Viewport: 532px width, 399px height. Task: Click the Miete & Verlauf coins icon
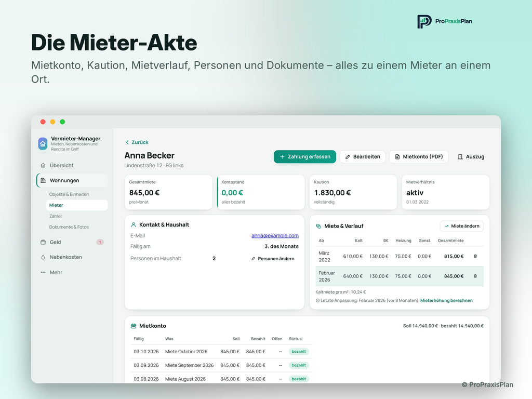pos(318,226)
